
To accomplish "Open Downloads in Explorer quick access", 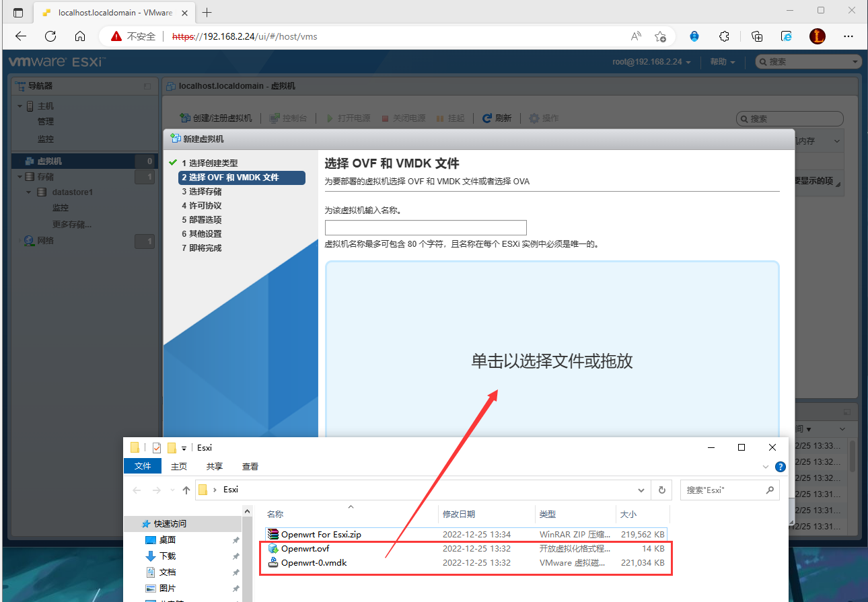I will click(x=168, y=556).
